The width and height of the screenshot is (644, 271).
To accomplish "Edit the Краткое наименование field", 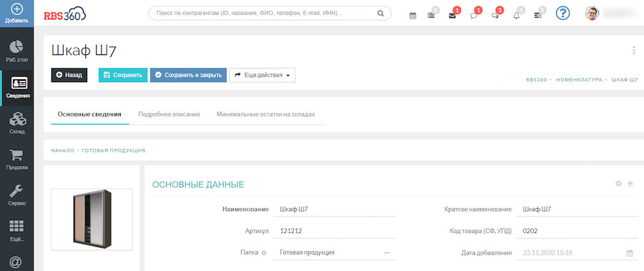I will (x=577, y=210).
